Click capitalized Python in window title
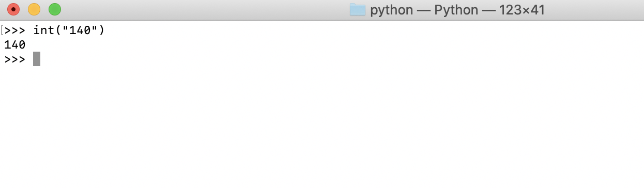 455,10
